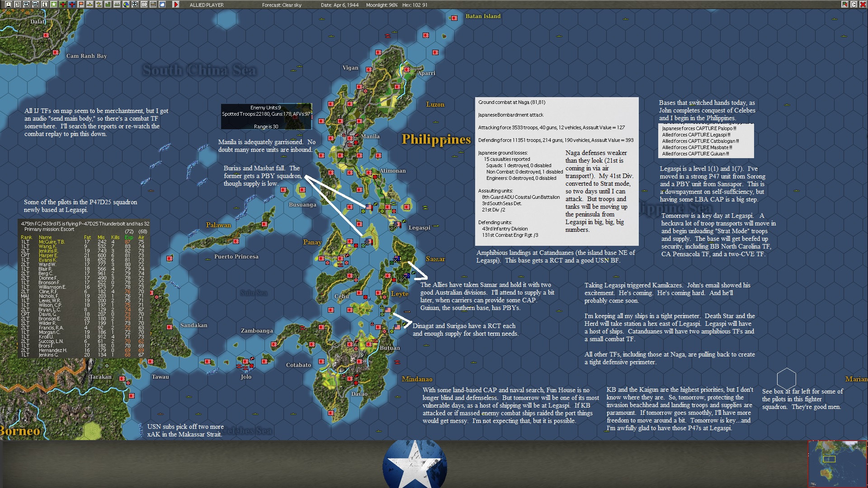
Task: Click the orange flag bases icon
Action: coord(81,5)
